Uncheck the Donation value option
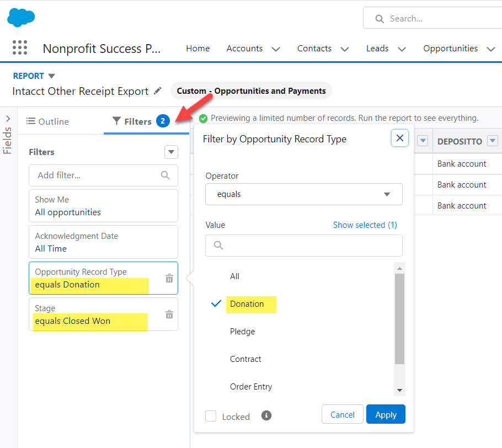The image size is (502, 448). tap(247, 304)
